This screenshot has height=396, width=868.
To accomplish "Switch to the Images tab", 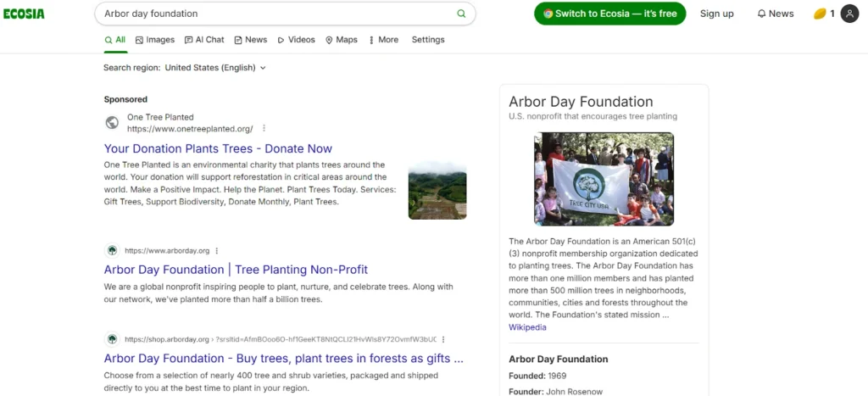I will 155,40.
